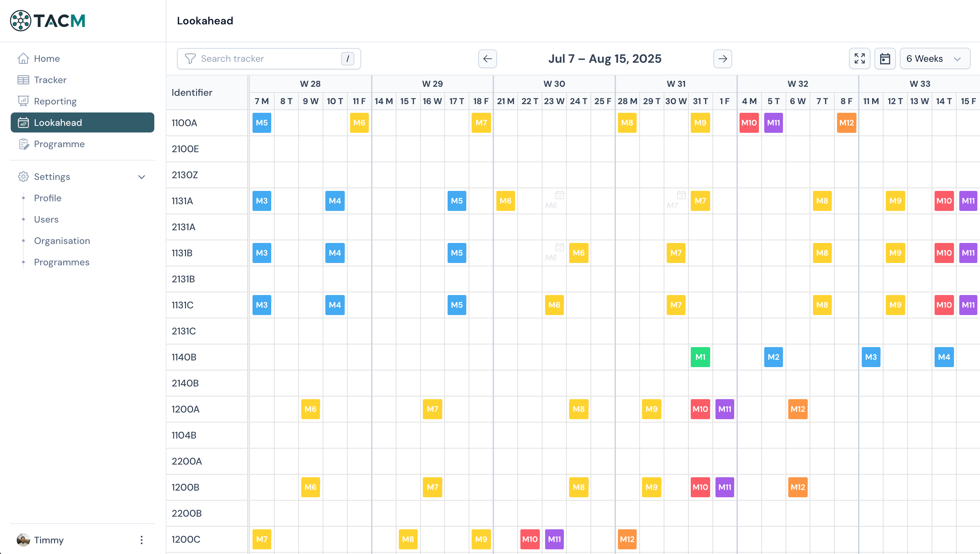
Task: Click Timmy's profile avatar
Action: pyautogui.click(x=23, y=540)
